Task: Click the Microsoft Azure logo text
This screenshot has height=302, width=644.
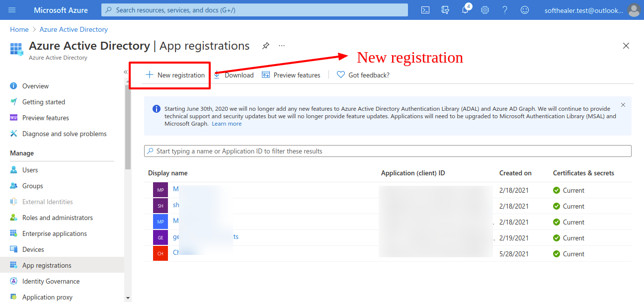Action: [61, 10]
